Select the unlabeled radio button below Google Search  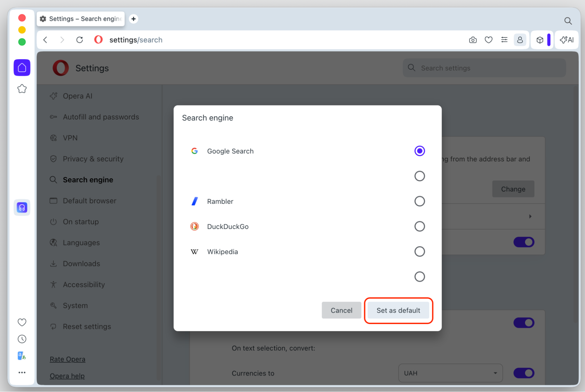419,176
